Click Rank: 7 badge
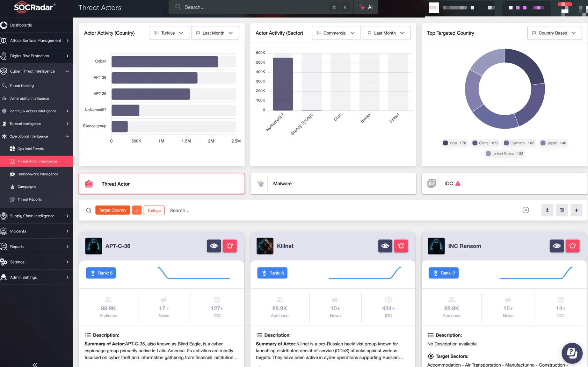Viewport: 588px width, 367px height. tap(444, 273)
